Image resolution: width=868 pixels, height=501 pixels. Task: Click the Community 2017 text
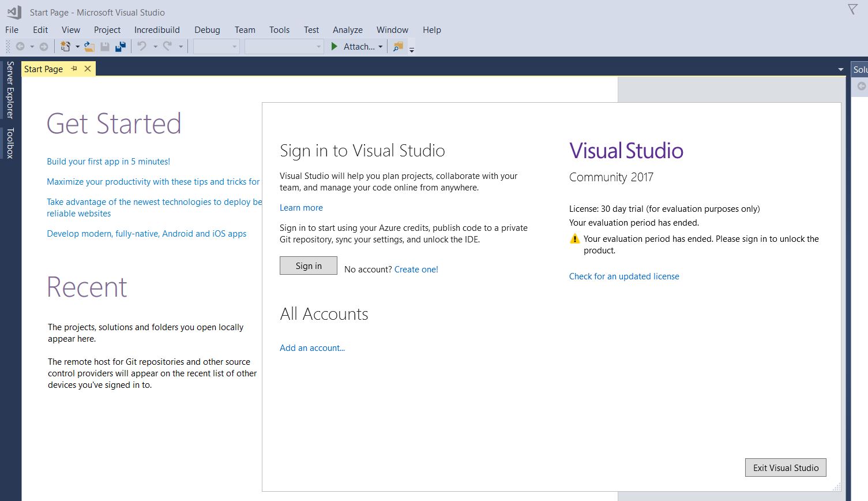click(x=611, y=177)
